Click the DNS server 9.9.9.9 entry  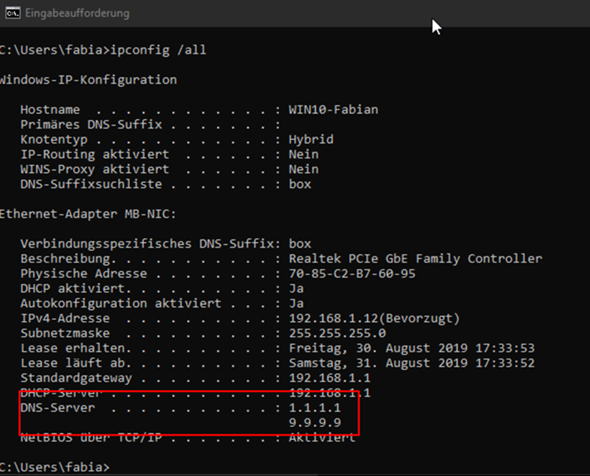tap(315, 423)
